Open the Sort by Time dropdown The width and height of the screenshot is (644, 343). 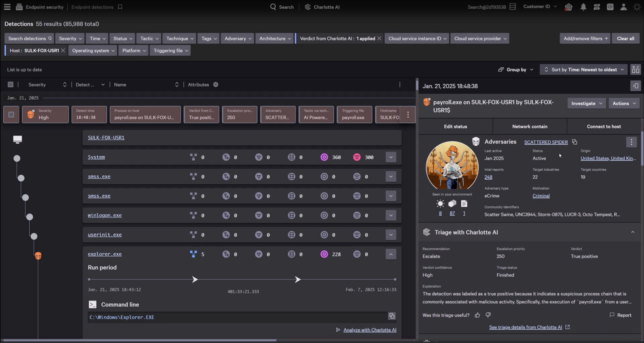pos(584,70)
